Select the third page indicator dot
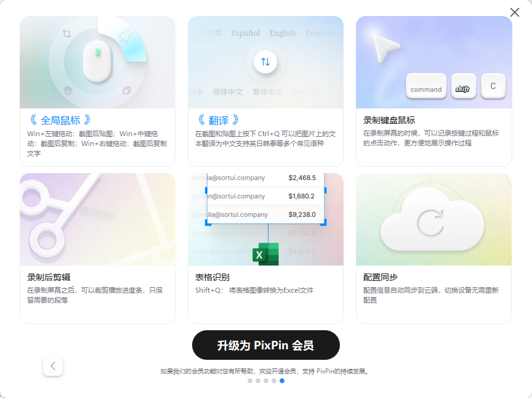 coord(266,381)
